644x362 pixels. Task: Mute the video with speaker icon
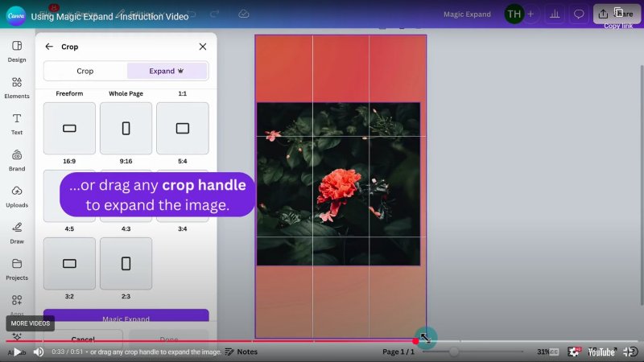(x=38, y=352)
